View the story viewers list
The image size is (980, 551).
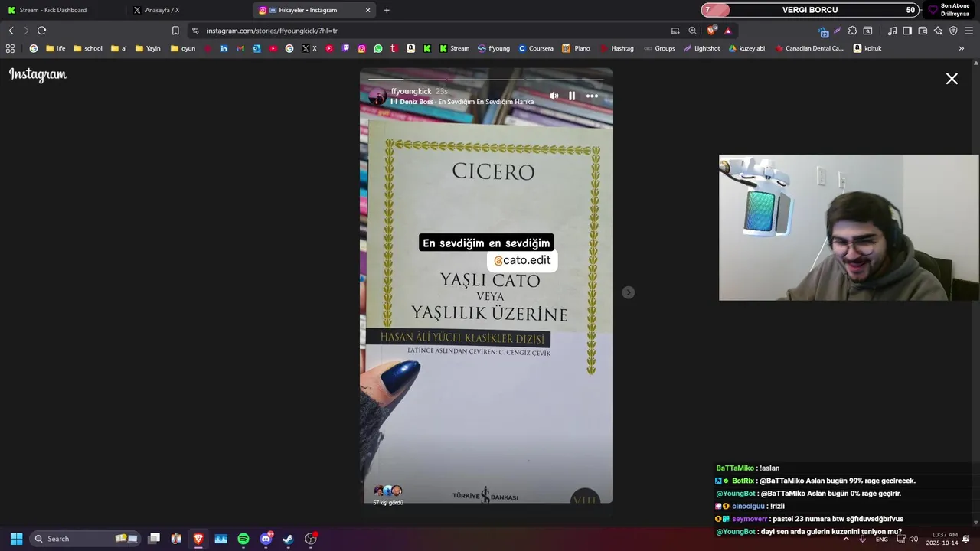(387, 494)
